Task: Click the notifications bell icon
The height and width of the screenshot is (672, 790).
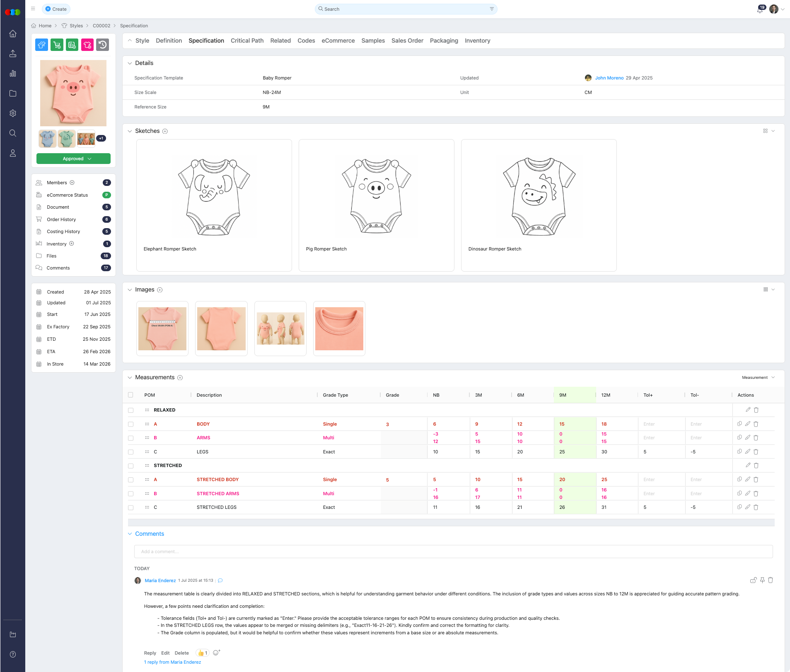Action: (x=760, y=10)
